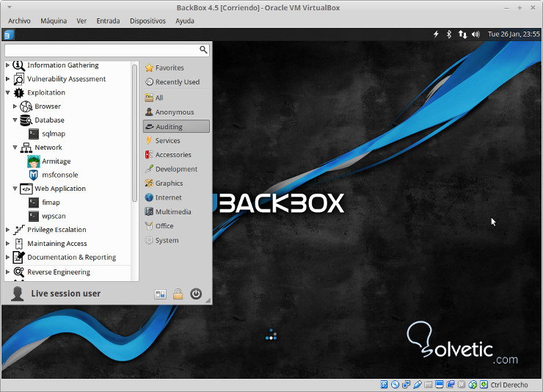Image resolution: width=543 pixels, height=392 pixels.
Task: Open the All Settings button
Action: tap(161, 294)
